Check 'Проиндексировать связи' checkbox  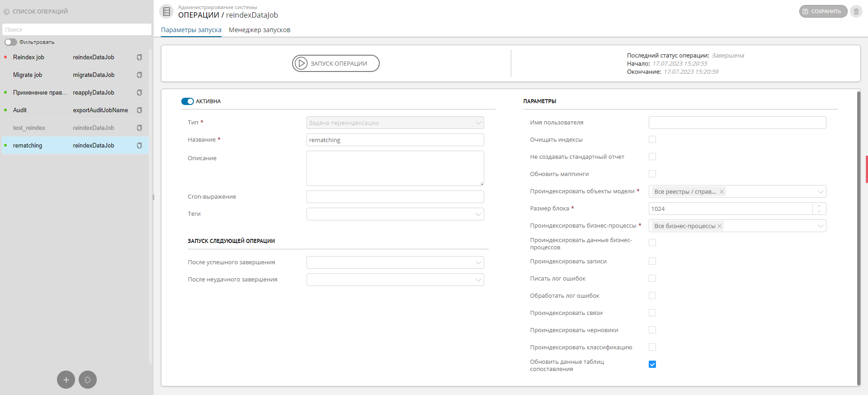(x=652, y=313)
